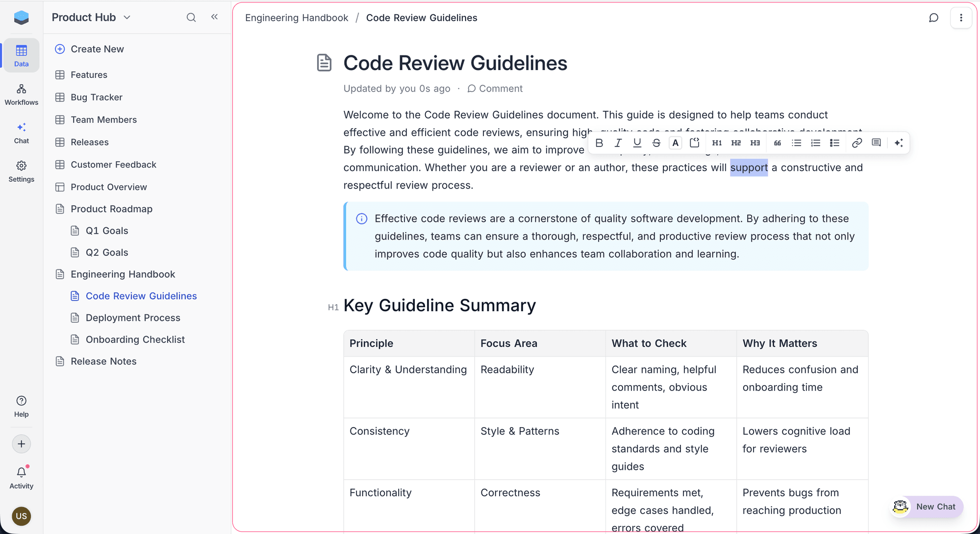Open the heading H2 style option

735,143
